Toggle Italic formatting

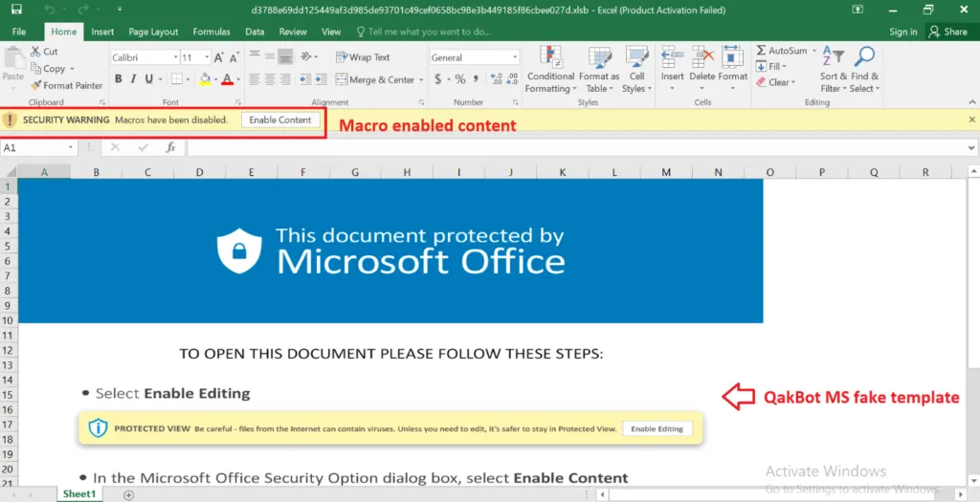pyautogui.click(x=133, y=79)
